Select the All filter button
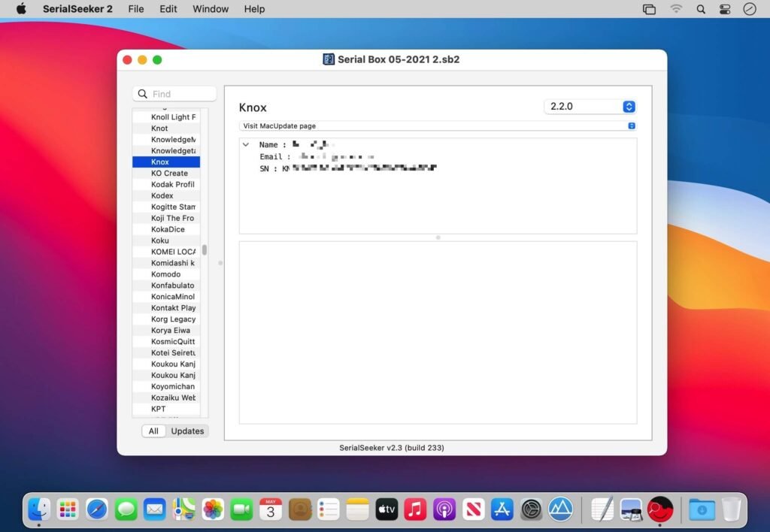 pyautogui.click(x=153, y=431)
